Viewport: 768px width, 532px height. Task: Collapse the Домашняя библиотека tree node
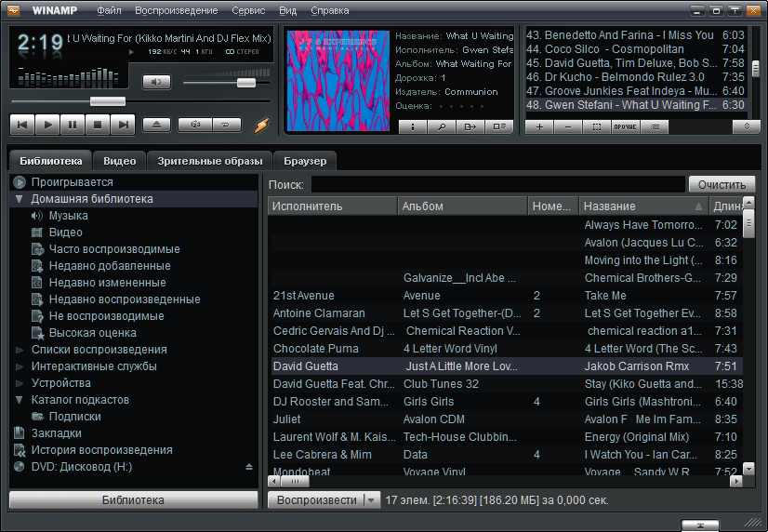click(19, 199)
